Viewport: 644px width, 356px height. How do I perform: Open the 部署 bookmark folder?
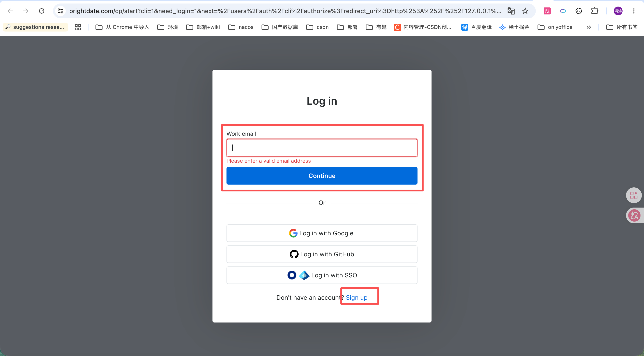[x=347, y=27]
